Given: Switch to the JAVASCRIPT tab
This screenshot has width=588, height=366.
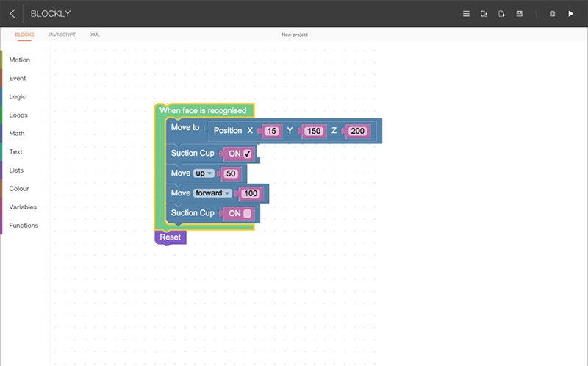Looking at the screenshot, I should pyautogui.click(x=62, y=35).
